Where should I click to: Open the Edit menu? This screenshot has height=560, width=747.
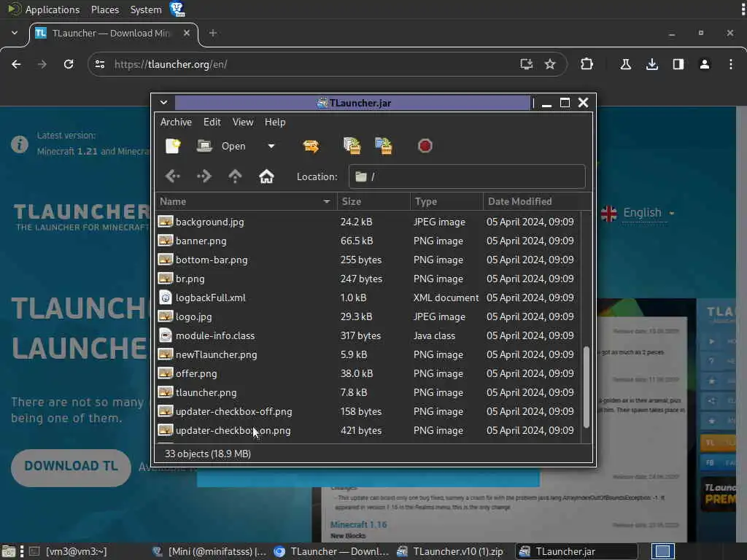click(x=212, y=122)
